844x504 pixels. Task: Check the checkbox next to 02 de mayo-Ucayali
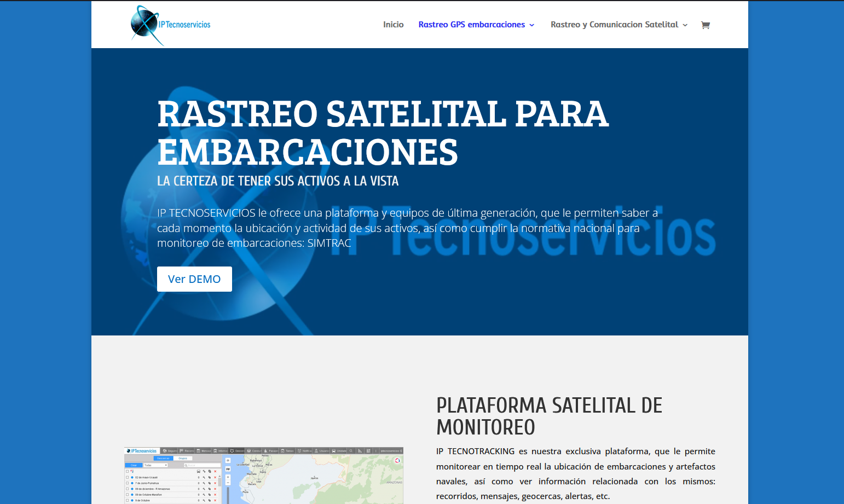tap(128, 477)
